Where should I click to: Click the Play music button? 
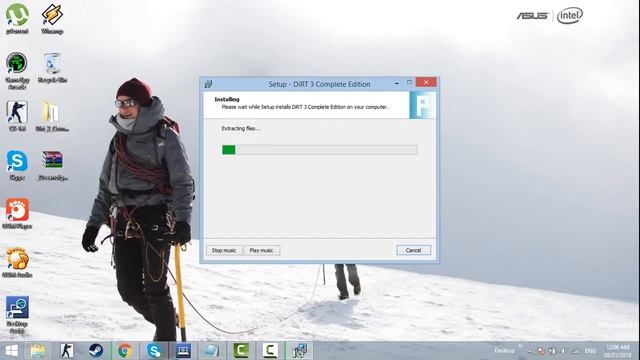point(261,250)
